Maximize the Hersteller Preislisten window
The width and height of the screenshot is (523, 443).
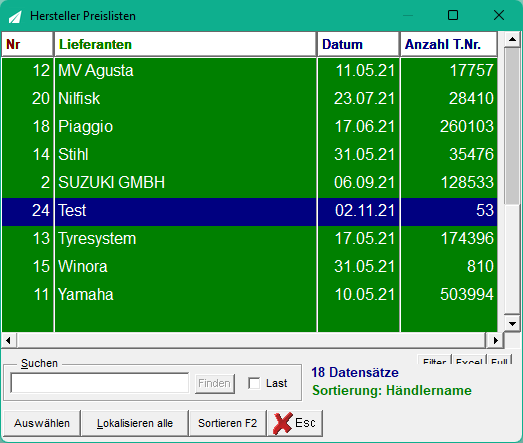[453, 15]
